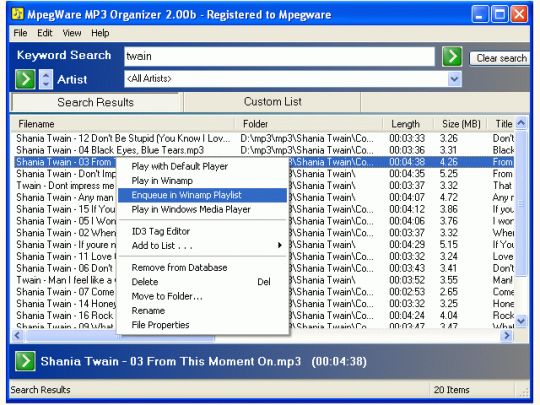Open the Edit menu
This screenshot has width=540, height=405.
coord(45,33)
